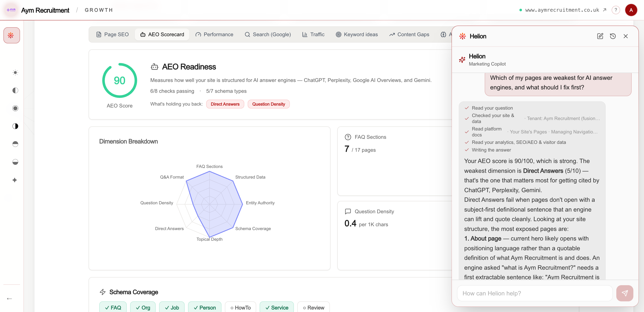Click the Helion asterisk icon in sidebar
Viewport: 644px width, 312px height.
pyautogui.click(x=11, y=35)
